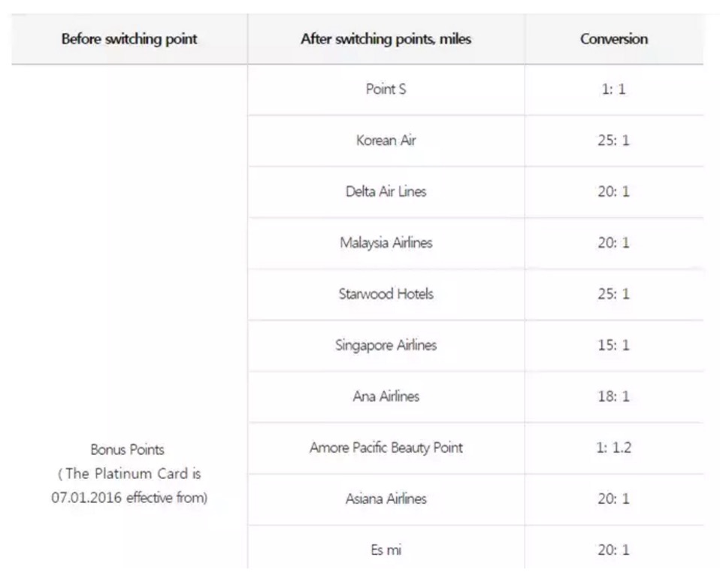Image resolution: width=720 pixels, height=588 pixels.
Task: Click '07.01.2016 effective from' text
Action: pos(129,498)
